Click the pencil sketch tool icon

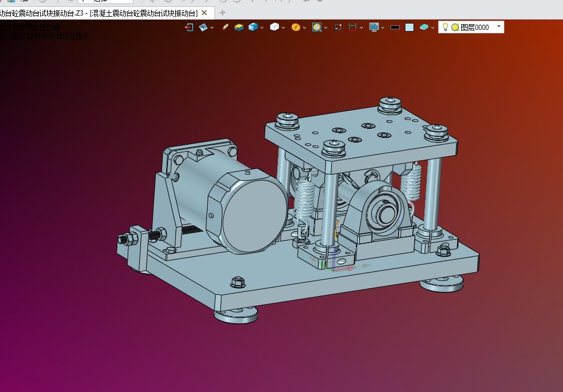pyautogui.click(x=225, y=27)
